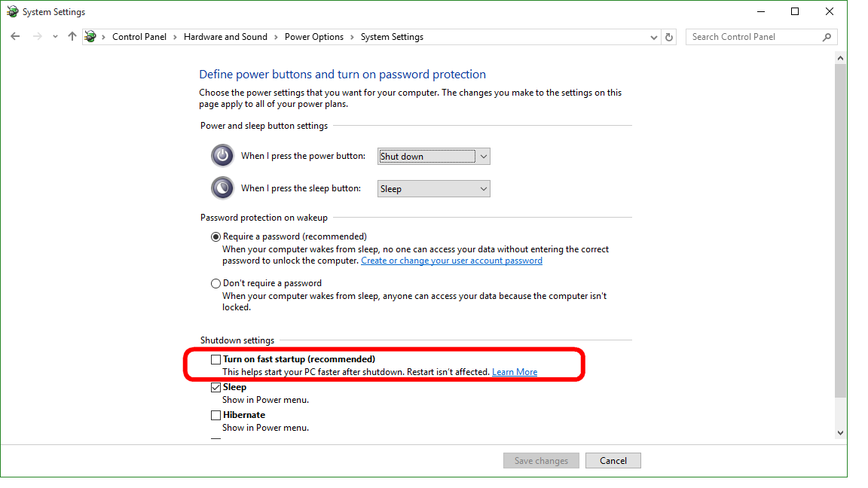868x488 pixels.
Task: Click the Save changes button
Action: [542, 460]
